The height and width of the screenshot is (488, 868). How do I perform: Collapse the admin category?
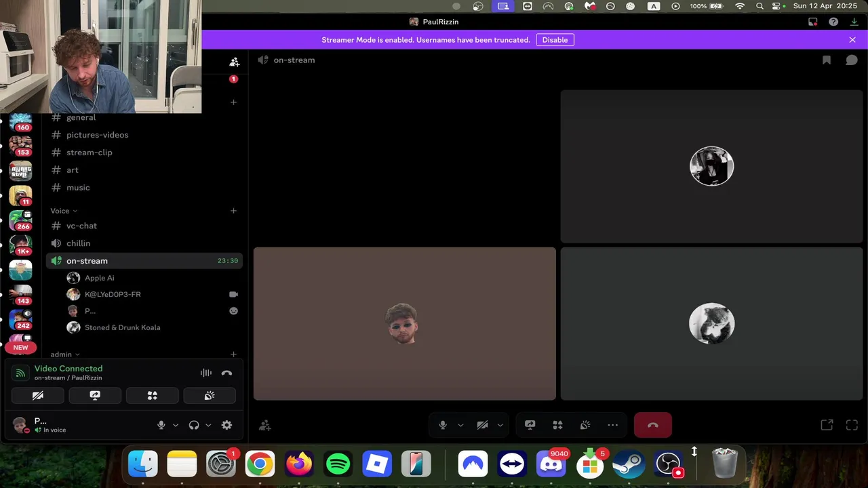click(x=65, y=354)
